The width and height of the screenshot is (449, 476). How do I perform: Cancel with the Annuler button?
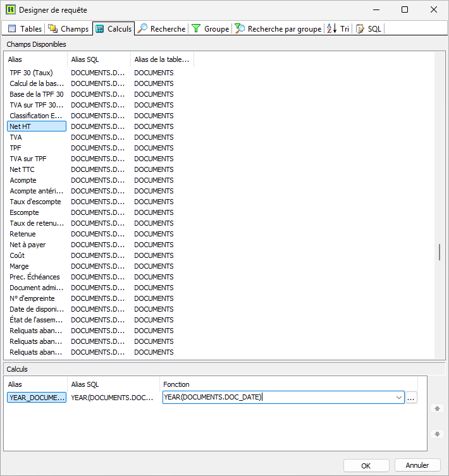(x=417, y=465)
